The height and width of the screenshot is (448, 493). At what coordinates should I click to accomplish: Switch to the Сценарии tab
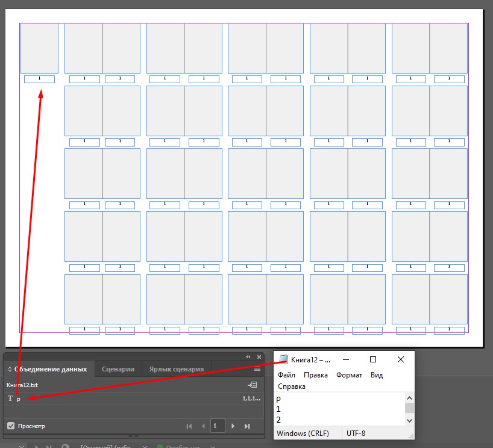(118, 369)
